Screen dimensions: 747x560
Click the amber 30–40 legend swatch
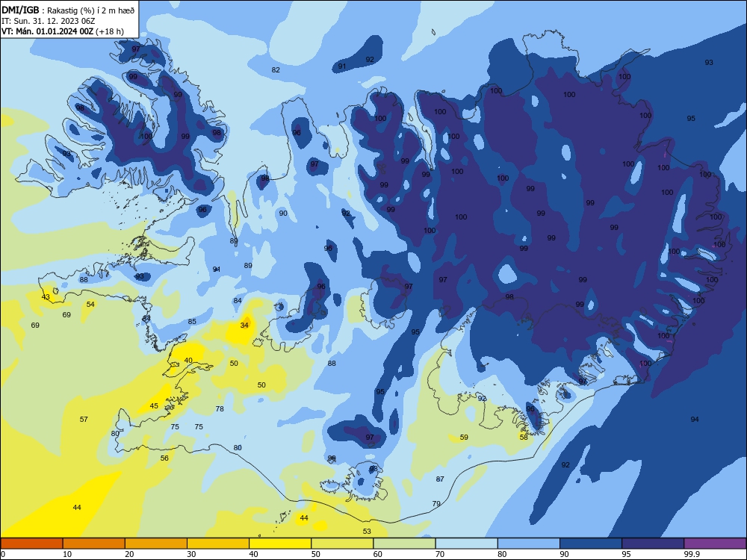point(218,544)
